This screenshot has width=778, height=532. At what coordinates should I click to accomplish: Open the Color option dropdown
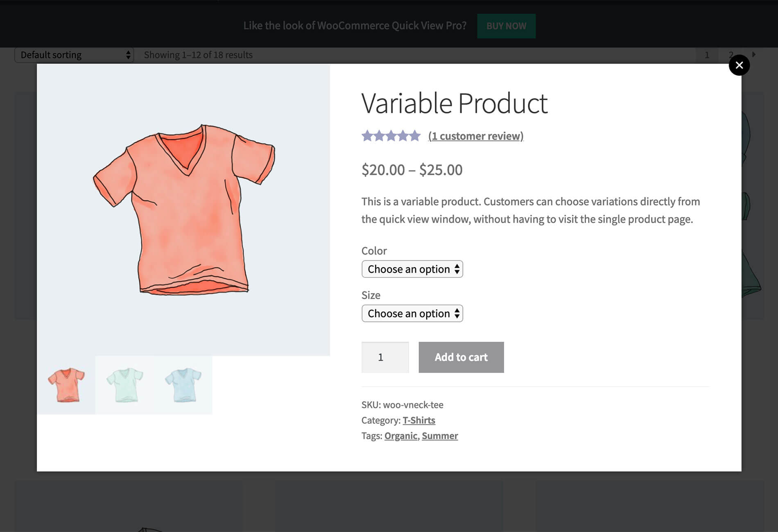pyautogui.click(x=412, y=269)
